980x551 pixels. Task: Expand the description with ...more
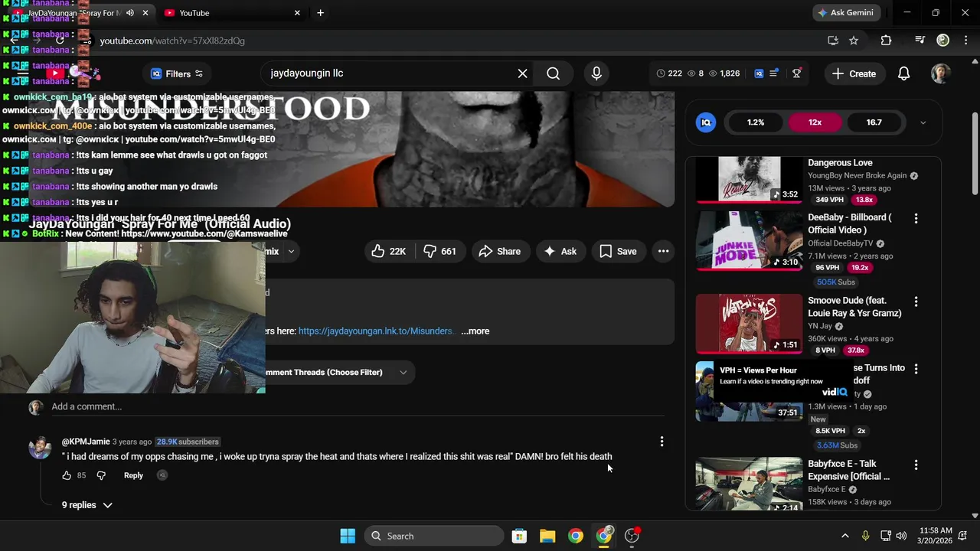[475, 331]
